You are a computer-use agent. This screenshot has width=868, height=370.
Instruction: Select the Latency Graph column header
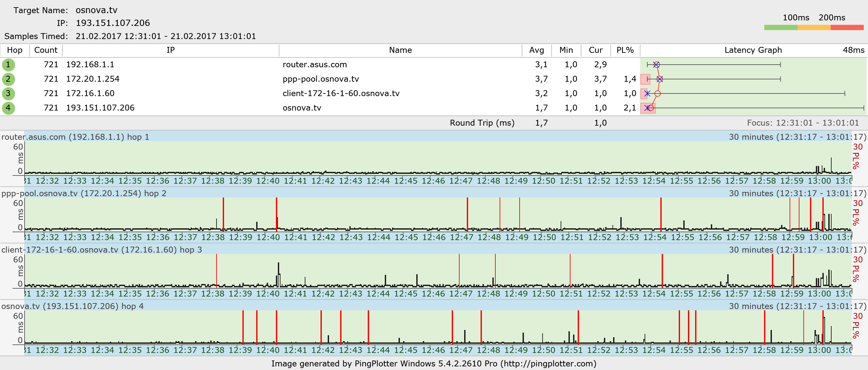point(753,50)
